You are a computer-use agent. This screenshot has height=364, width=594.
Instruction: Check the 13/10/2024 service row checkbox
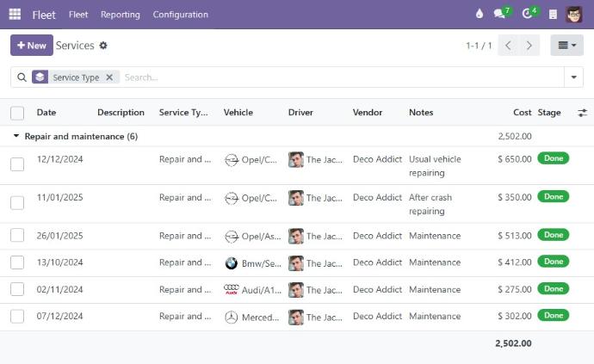pos(17,263)
